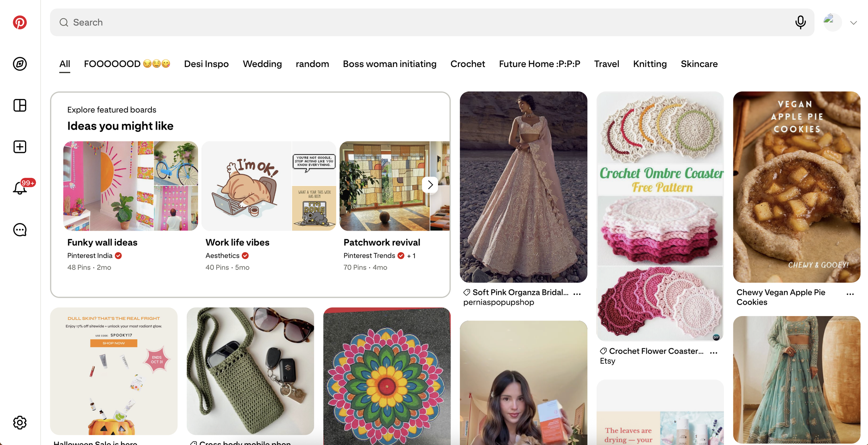Show next featured boards with arrow
868x445 pixels.
(x=430, y=185)
